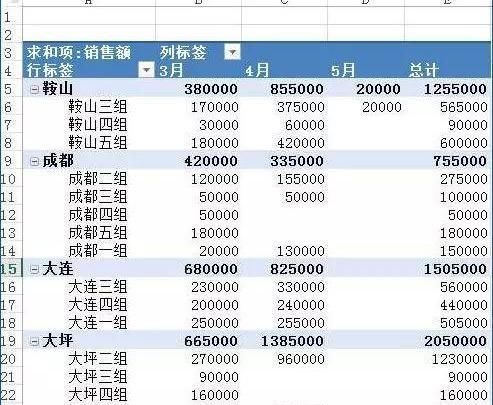Click the 成都 total cell 755000
Image resolution: width=493 pixels, height=405 pixels.
(460, 161)
